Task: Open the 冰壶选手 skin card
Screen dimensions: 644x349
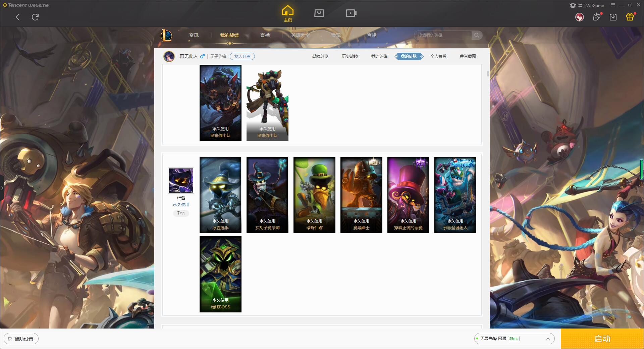Action: click(x=220, y=195)
